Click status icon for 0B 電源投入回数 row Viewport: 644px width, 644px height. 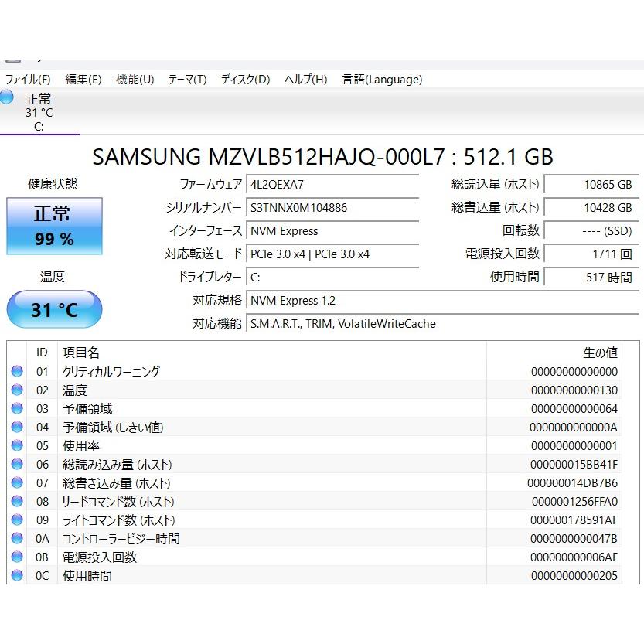pyautogui.click(x=17, y=557)
